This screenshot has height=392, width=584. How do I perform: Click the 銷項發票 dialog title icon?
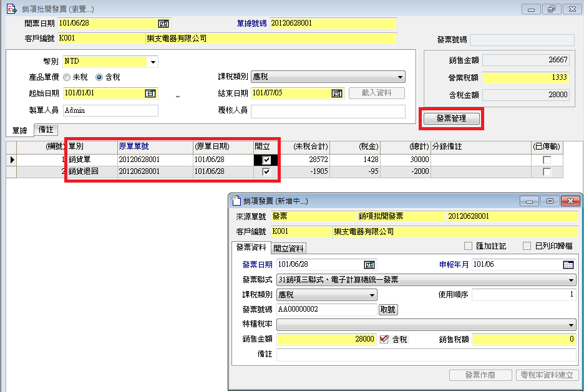coord(236,201)
